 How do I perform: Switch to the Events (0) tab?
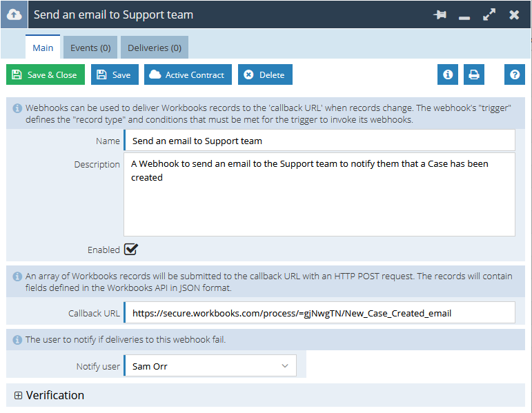tap(90, 48)
